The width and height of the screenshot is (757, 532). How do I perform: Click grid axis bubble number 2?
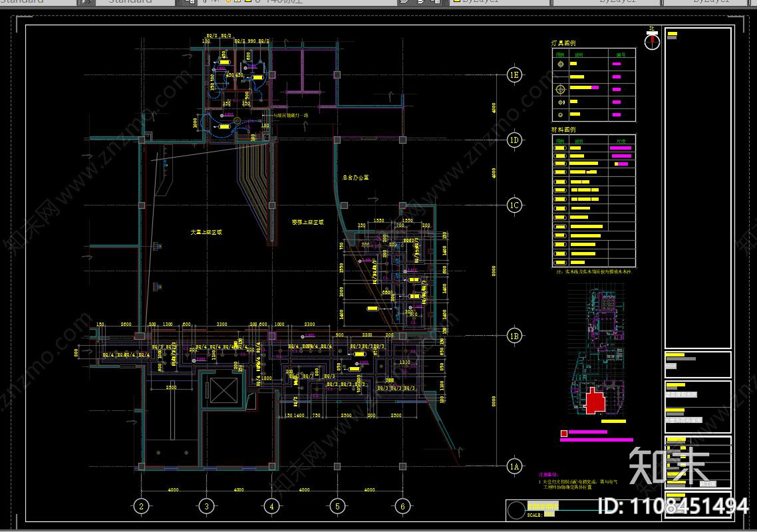tap(142, 507)
